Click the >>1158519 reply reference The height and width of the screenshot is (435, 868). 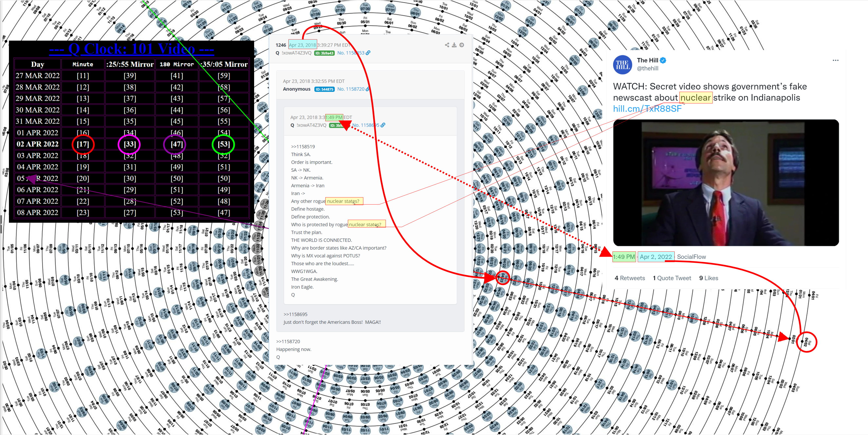tap(303, 147)
